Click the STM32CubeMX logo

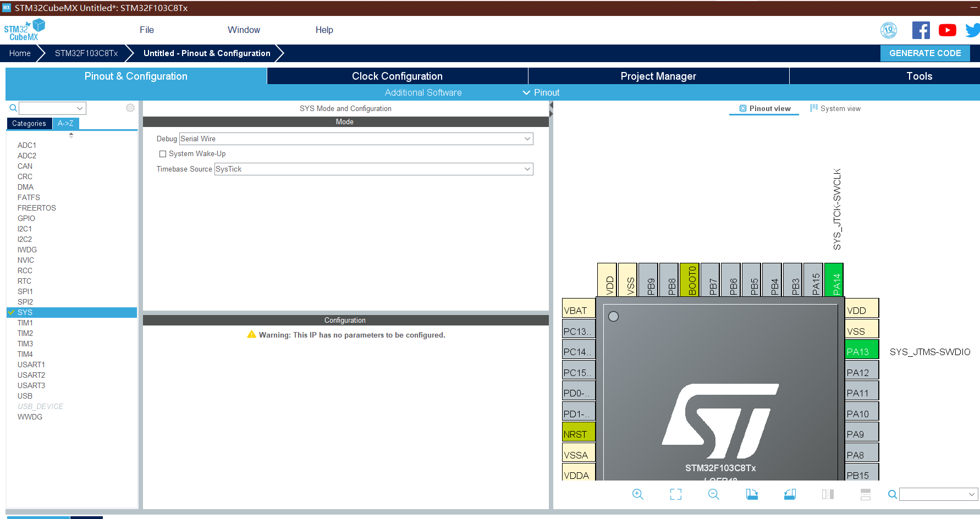pyautogui.click(x=24, y=30)
